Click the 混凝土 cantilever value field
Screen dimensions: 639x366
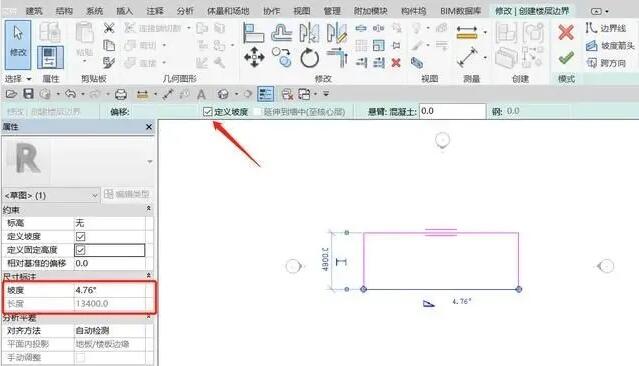pyautogui.click(x=452, y=111)
